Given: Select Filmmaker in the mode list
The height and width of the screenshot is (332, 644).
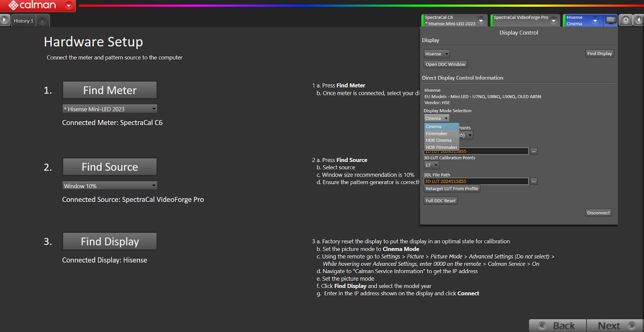Looking at the screenshot, I should tap(442, 134).
